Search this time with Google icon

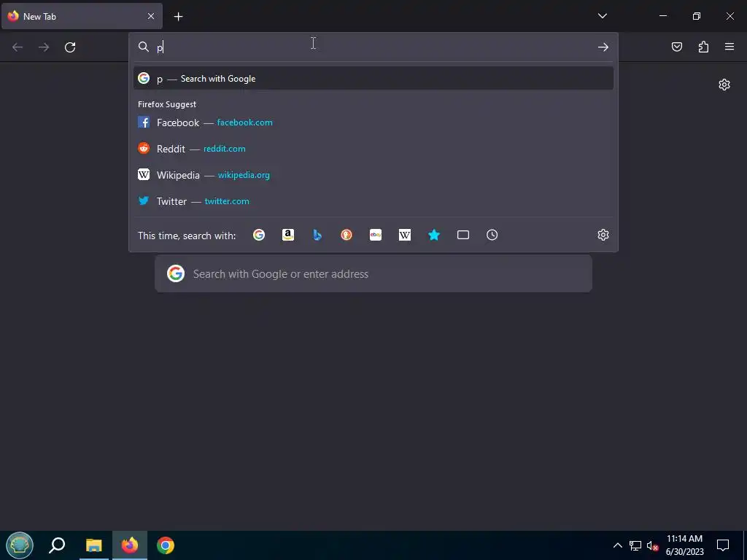(259, 235)
